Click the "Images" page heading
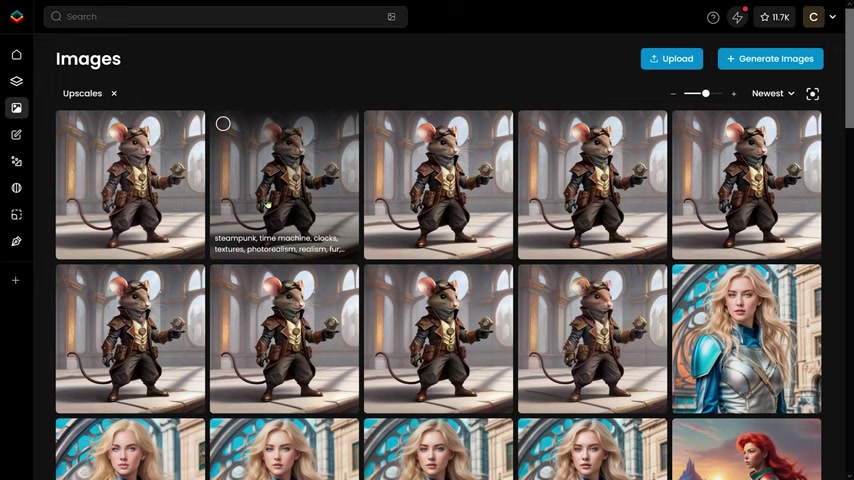The width and height of the screenshot is (854, 480). tap(88, 59)
